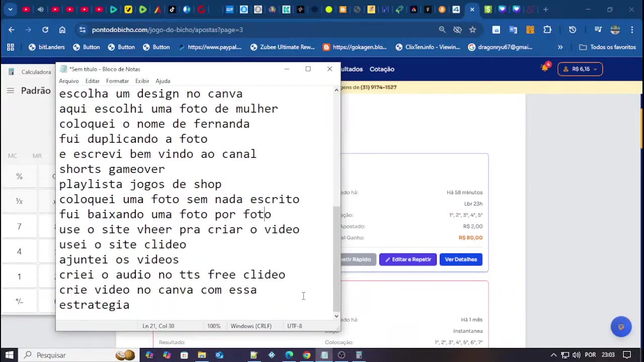Open Microsoft Edge from taskbar
Viewport: 644px width, 362px height.
[x=289, y=355]
